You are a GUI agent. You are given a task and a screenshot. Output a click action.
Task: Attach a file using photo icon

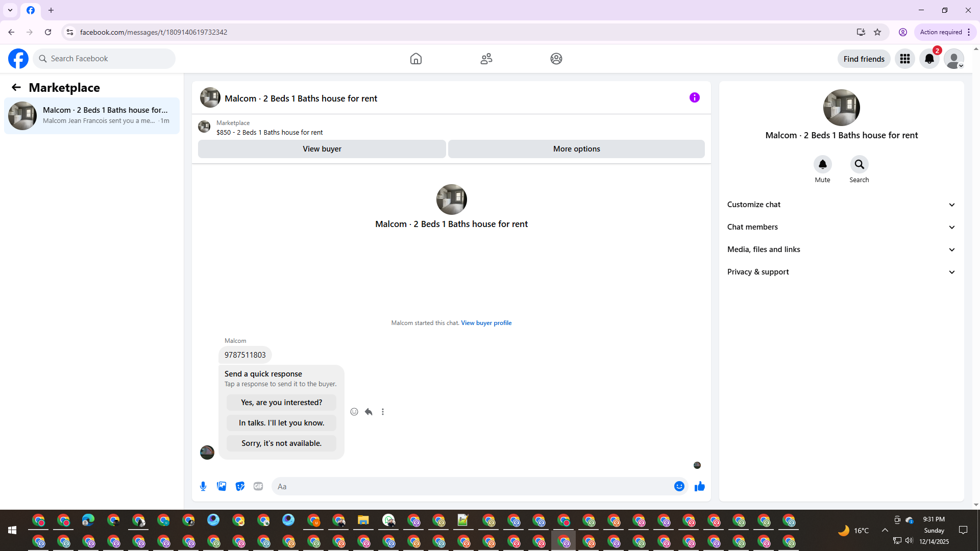click(x=222, y=486)
